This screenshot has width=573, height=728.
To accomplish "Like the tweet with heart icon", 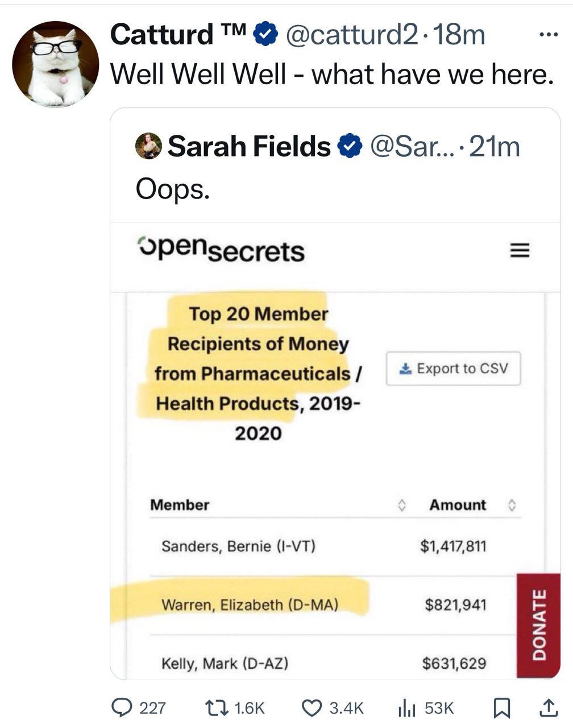I will point(312,707).
